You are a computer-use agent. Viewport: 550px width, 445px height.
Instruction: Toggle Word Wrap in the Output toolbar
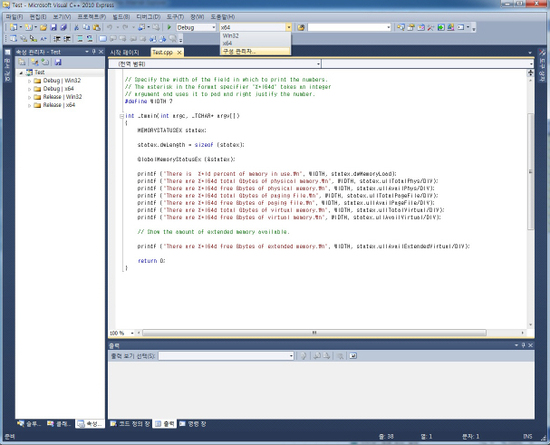[x=353, y=356]
